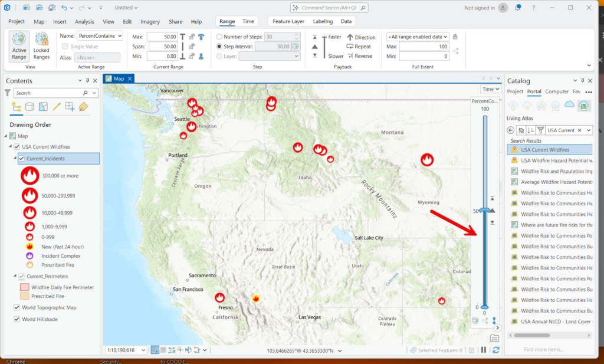Open the Analysis ribbon tab
Screen dimensions: 604x364
pyautogui.click(x=84, y=22)
